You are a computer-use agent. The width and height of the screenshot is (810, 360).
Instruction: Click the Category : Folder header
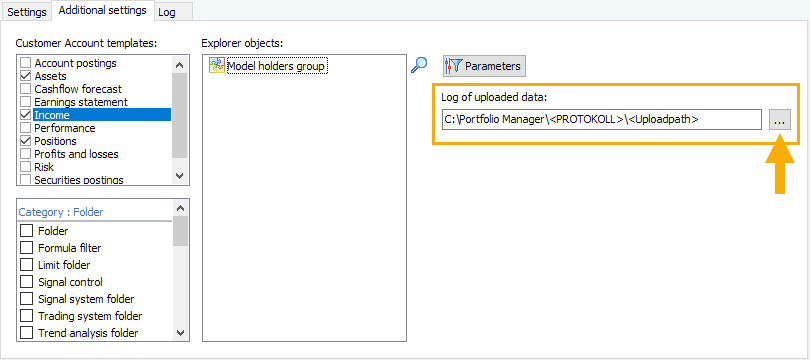coord(61,212)
